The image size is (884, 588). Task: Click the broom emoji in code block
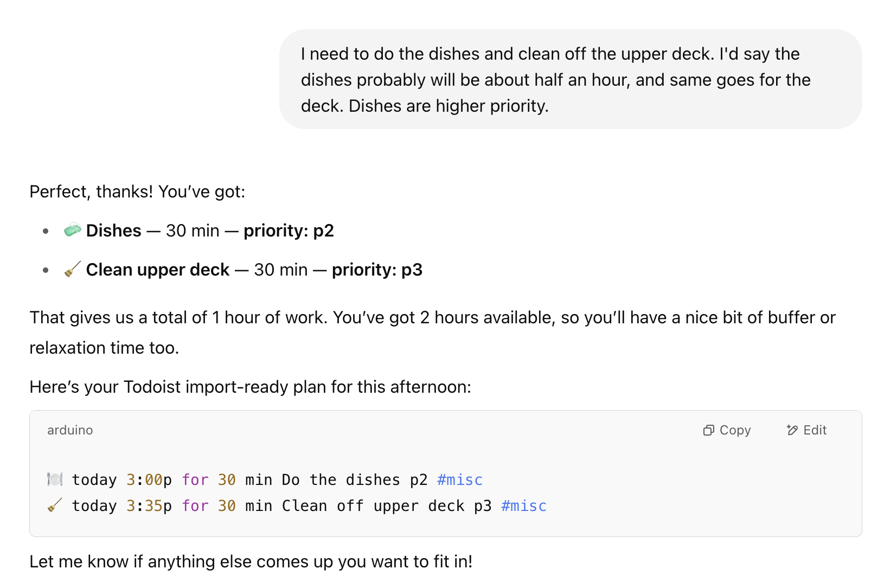[55, 506]
